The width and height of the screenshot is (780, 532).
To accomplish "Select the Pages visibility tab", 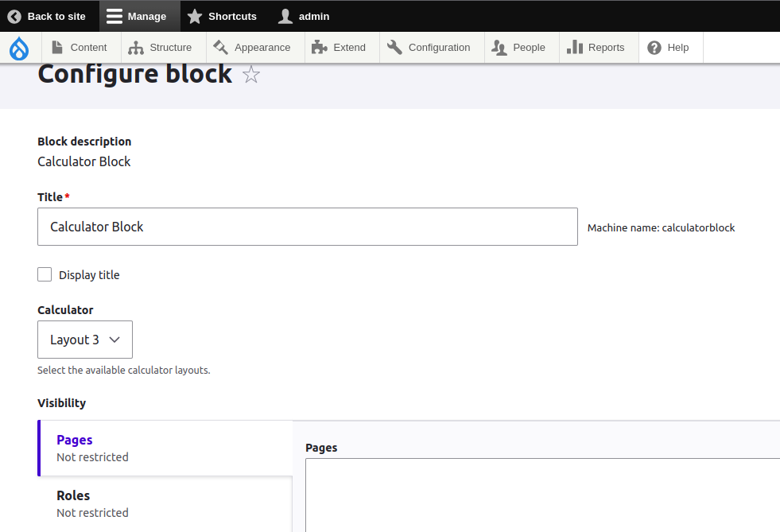I will pyautogui.click(x=74, y=440).
